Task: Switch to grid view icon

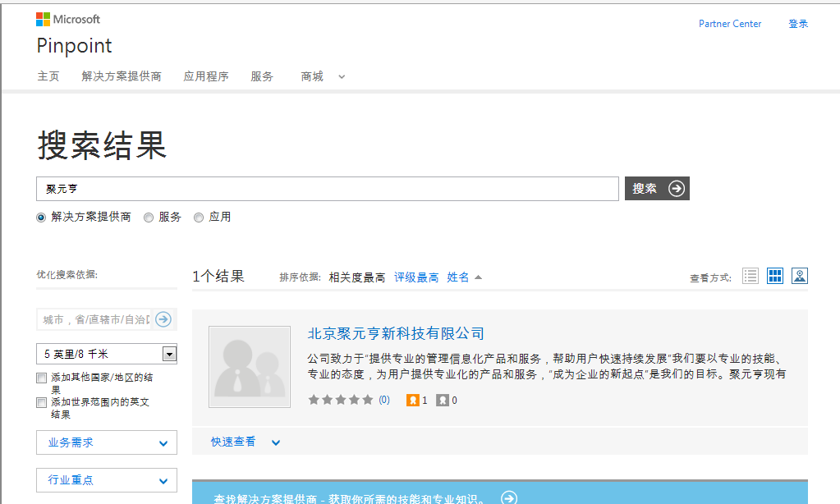Action: (774, 276)
